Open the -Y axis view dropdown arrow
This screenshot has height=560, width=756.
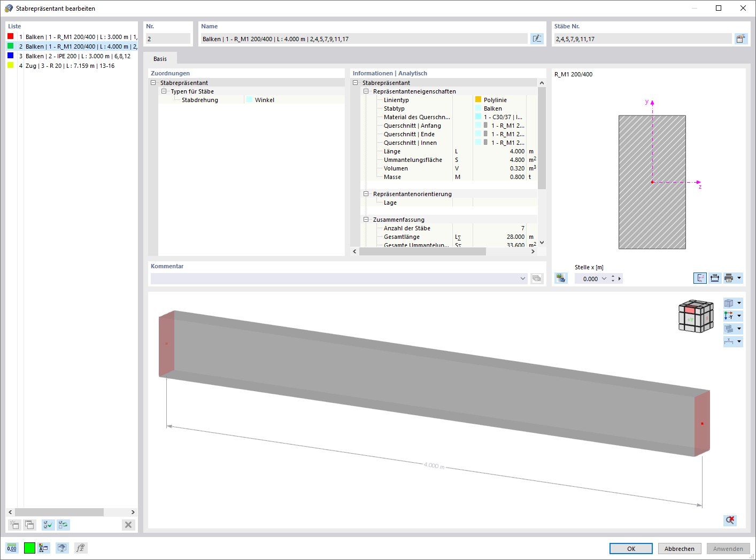pos(739,316)
